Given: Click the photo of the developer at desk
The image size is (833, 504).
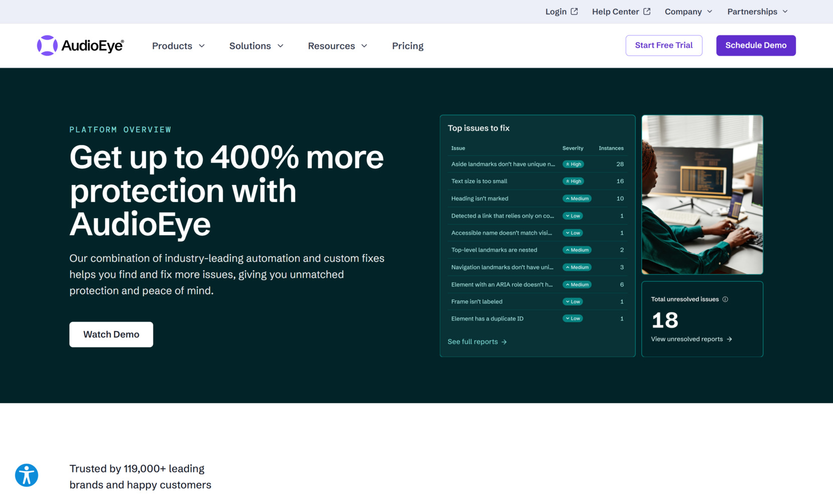Looking at the screenshot, I should coord(702,195).
